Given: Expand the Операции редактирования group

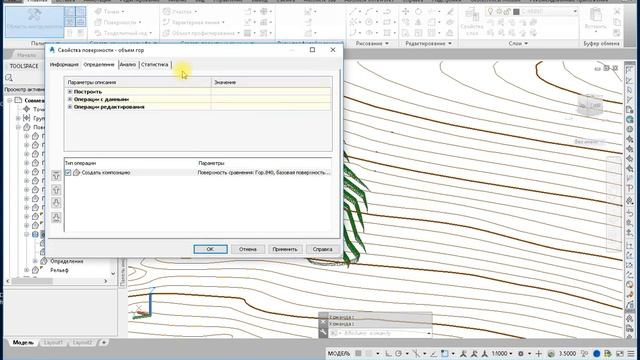Looking at the screenshot, I should [x=70, y=107].
